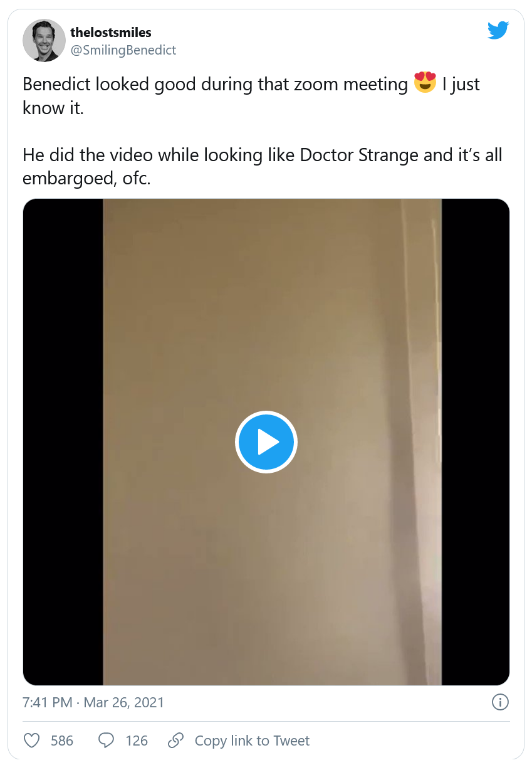Click the chain link icon
The image size is (532, 770).
pyautogui.click(x=175, y=741)
